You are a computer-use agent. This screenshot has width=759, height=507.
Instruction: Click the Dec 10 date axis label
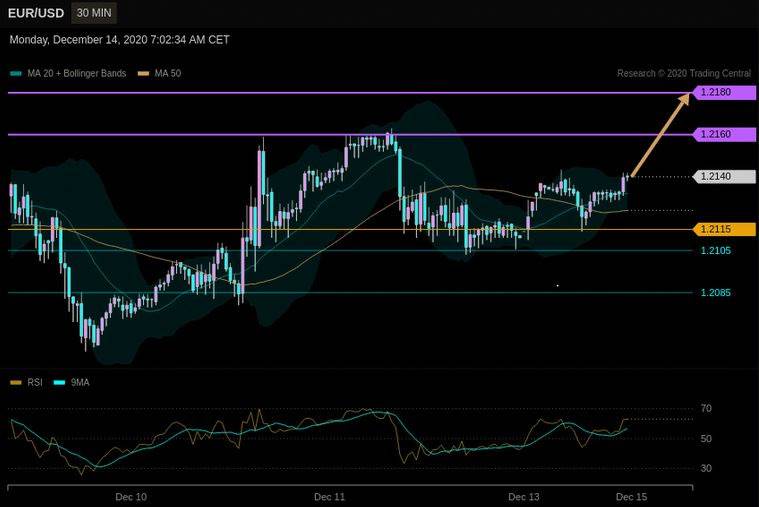(131, 497)
